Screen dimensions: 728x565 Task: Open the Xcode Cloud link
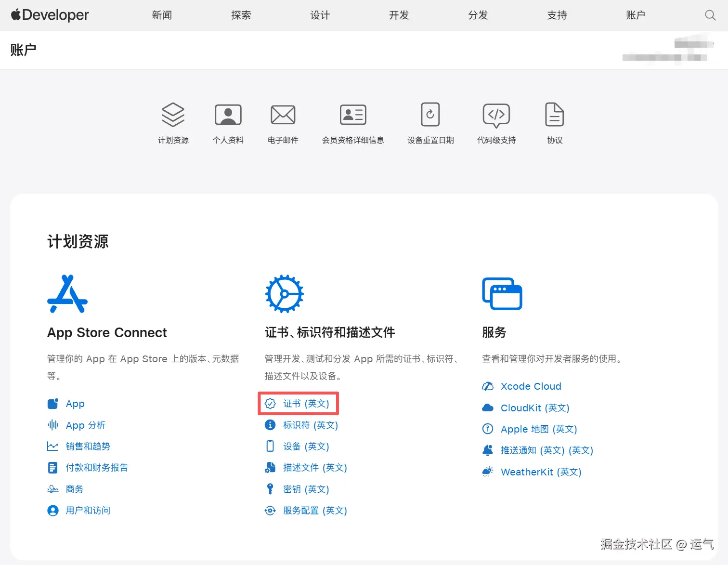531,386
